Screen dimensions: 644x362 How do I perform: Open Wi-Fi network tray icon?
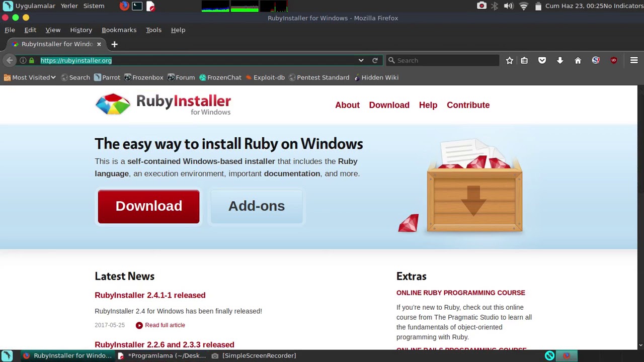[524, 6]
